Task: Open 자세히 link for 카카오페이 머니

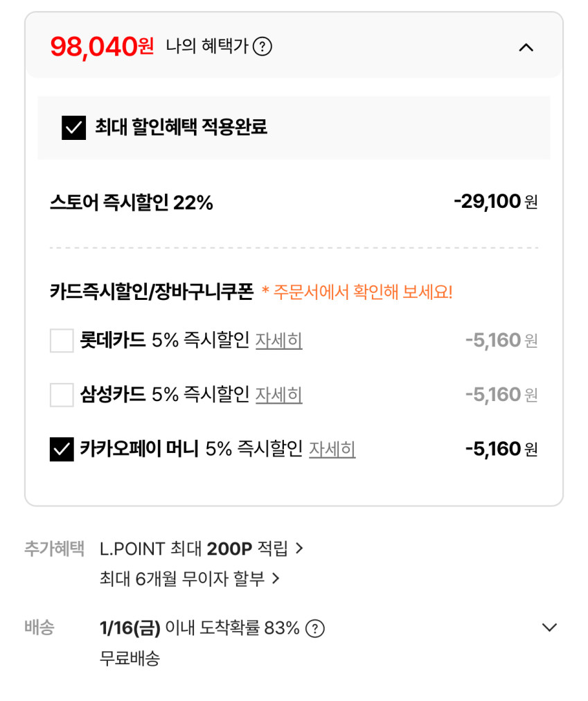Action: click(332, 450)
